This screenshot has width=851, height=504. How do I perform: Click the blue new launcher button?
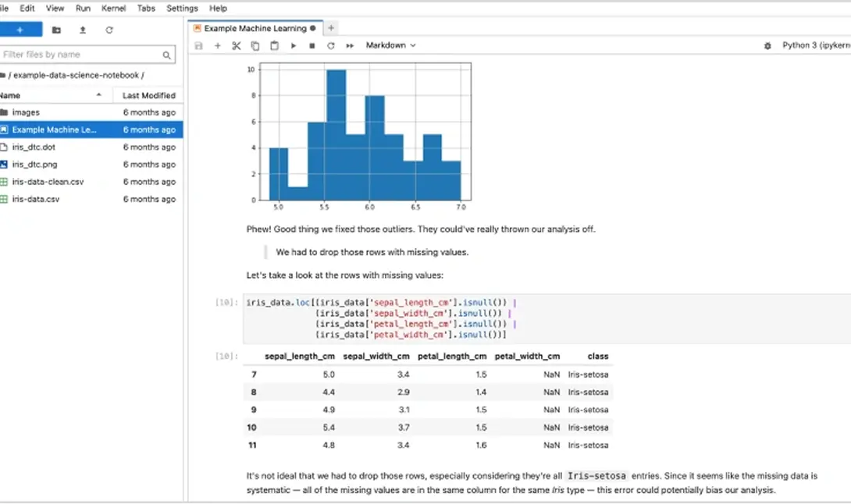point(20,30)
